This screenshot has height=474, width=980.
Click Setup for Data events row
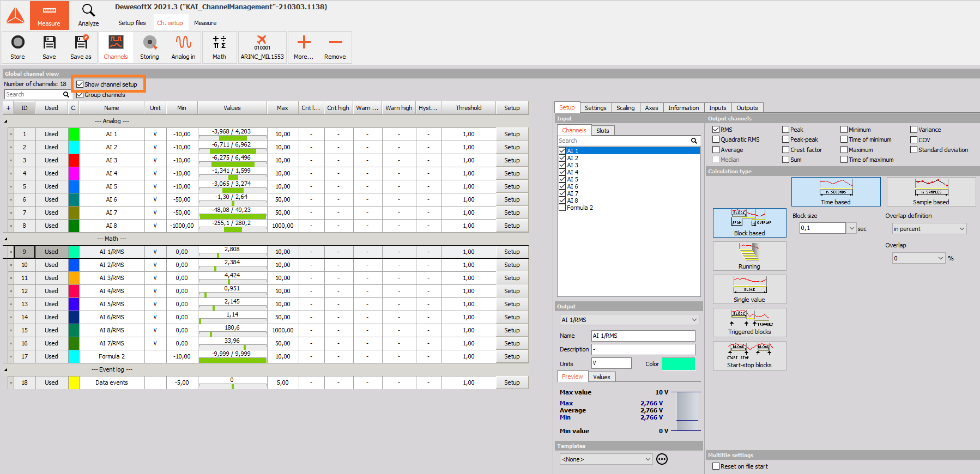(x=512, y=382)
